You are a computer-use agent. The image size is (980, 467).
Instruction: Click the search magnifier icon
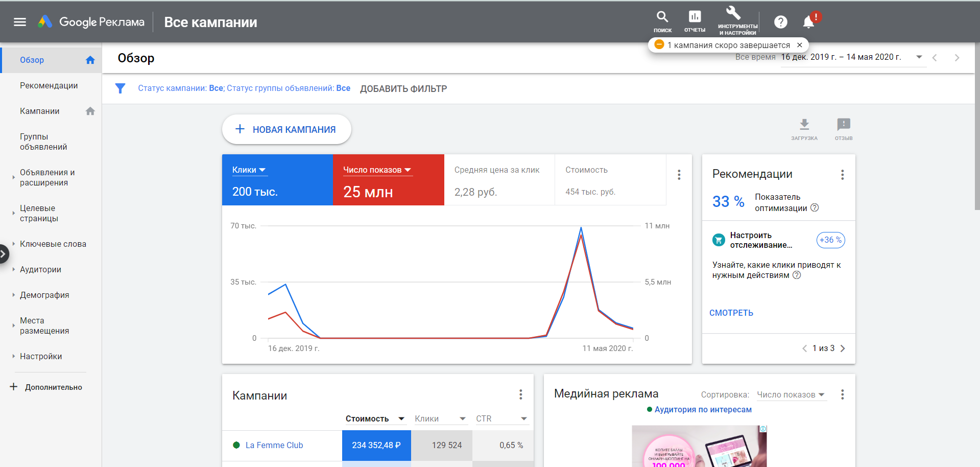(662, 17)
